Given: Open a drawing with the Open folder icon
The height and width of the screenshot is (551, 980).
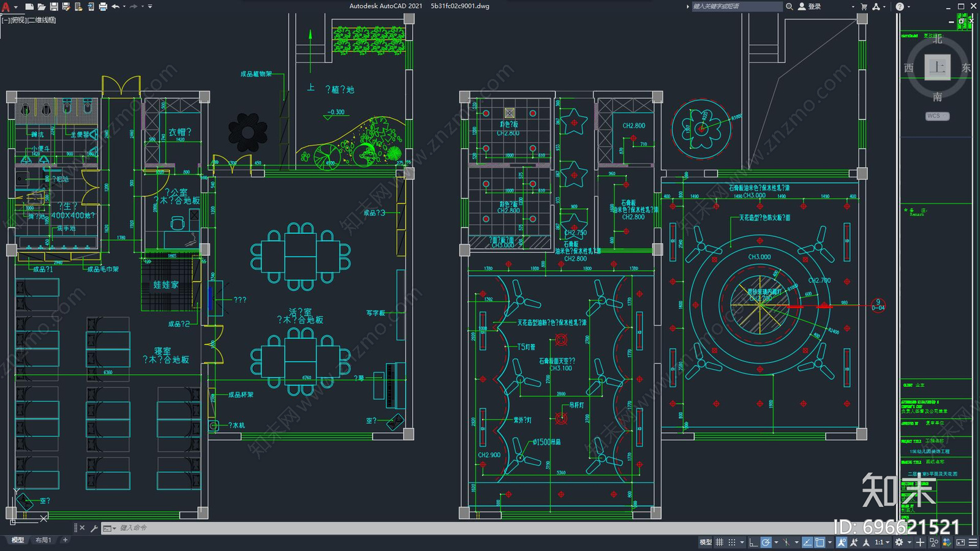Looking at the screenshot, I should [x=42, y=7].
